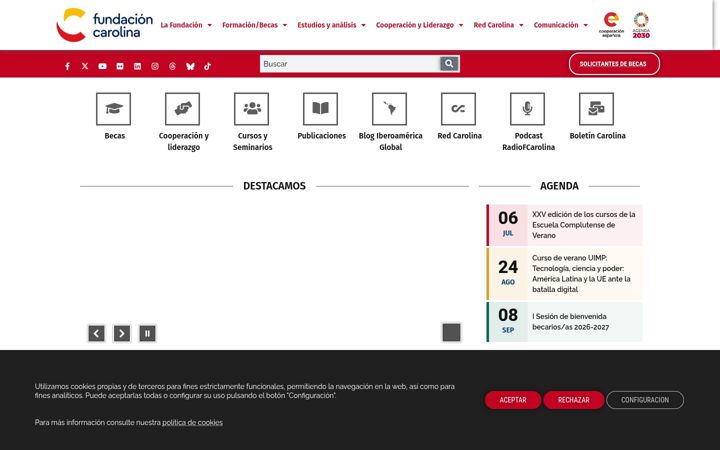Open agenda item Escuela Complutense de Verano

[x=564, y=225]
